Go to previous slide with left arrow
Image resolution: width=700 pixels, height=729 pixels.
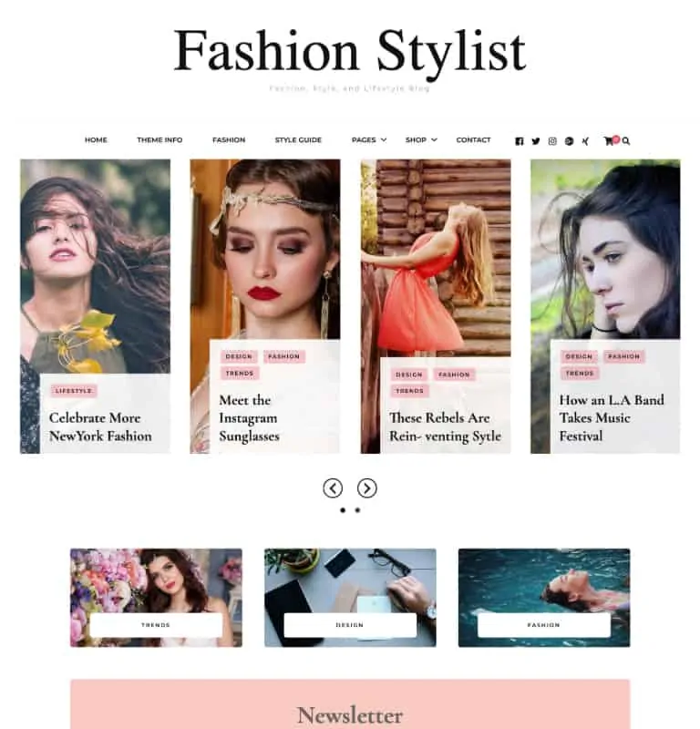tap(333, 488)
